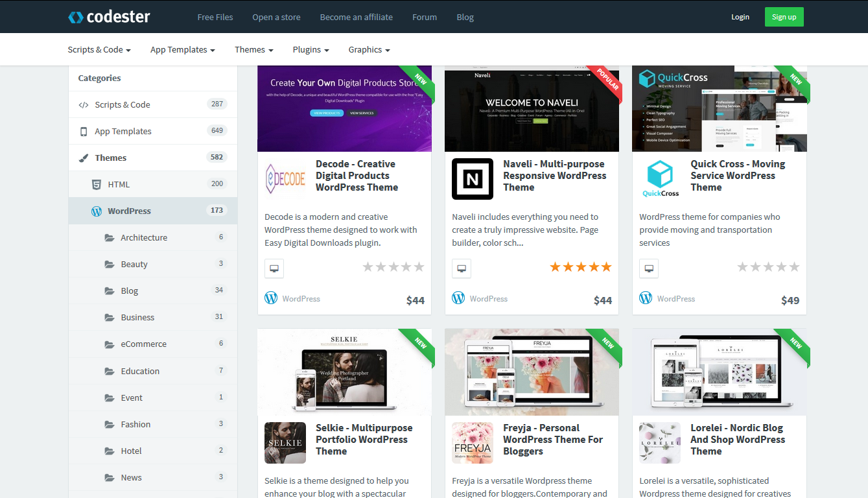Open live preview monitor icon on Naveli card
868x498 pixels.
[x=462, y=268]
